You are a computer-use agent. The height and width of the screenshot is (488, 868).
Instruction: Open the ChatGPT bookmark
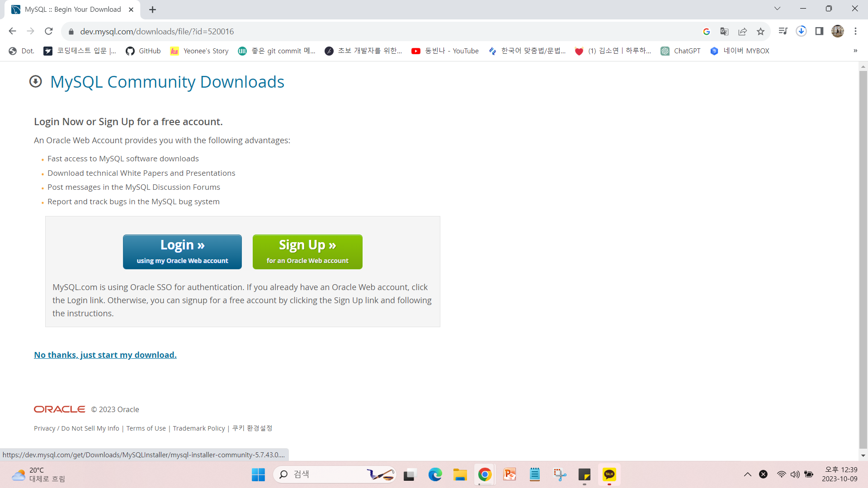(680, 51)
